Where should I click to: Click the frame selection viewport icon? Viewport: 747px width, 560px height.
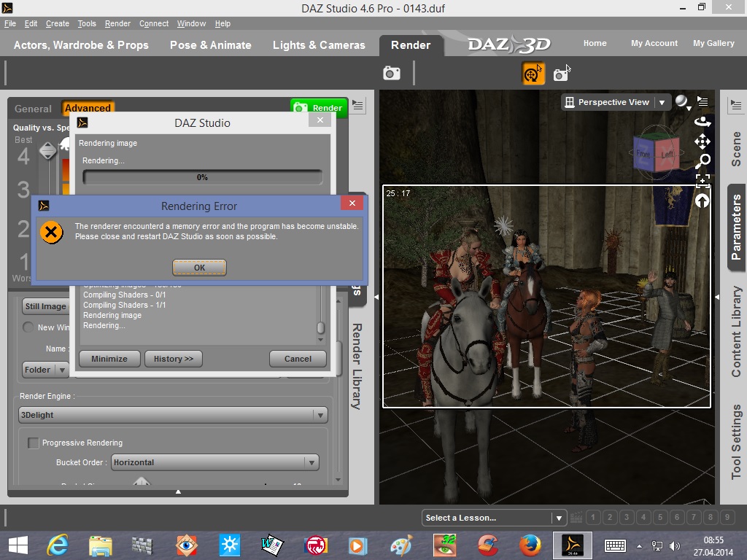pyautogui.click(x=703, y=181)
